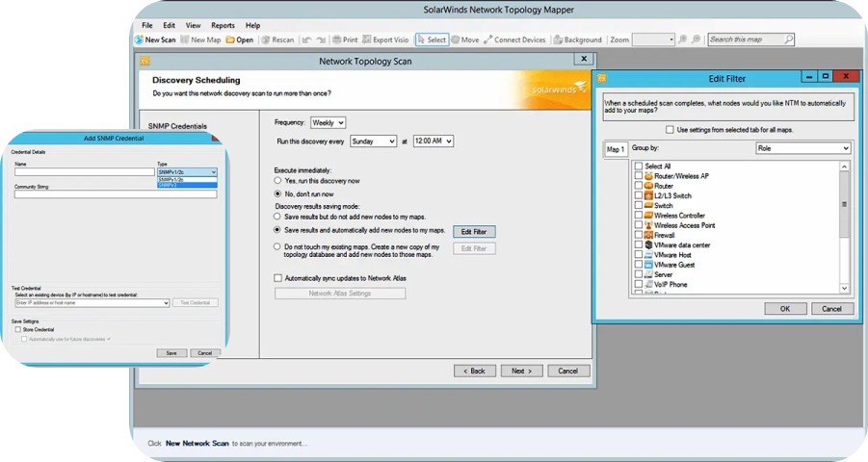Click the Background toolbar icon
The height and width of the screenshot is (462, 868).
coord(558,39)
